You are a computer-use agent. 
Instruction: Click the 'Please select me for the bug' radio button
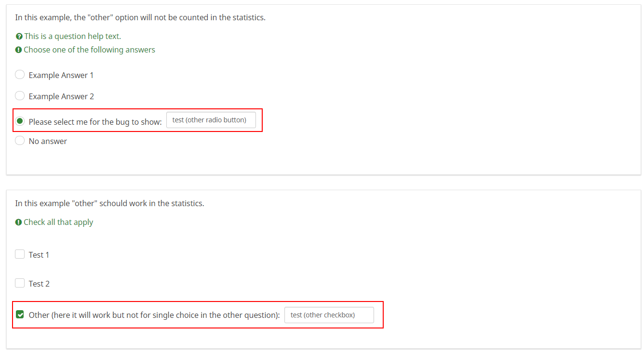[20, 121]
